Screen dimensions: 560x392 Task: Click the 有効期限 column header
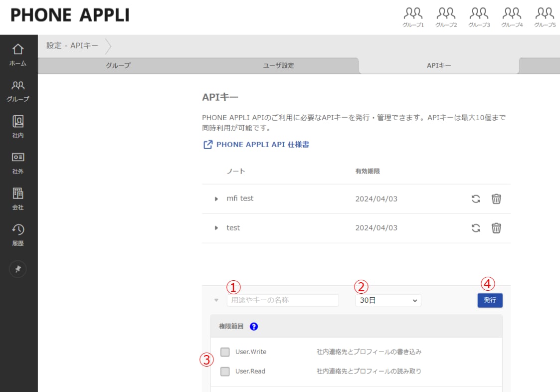point(368,171)
